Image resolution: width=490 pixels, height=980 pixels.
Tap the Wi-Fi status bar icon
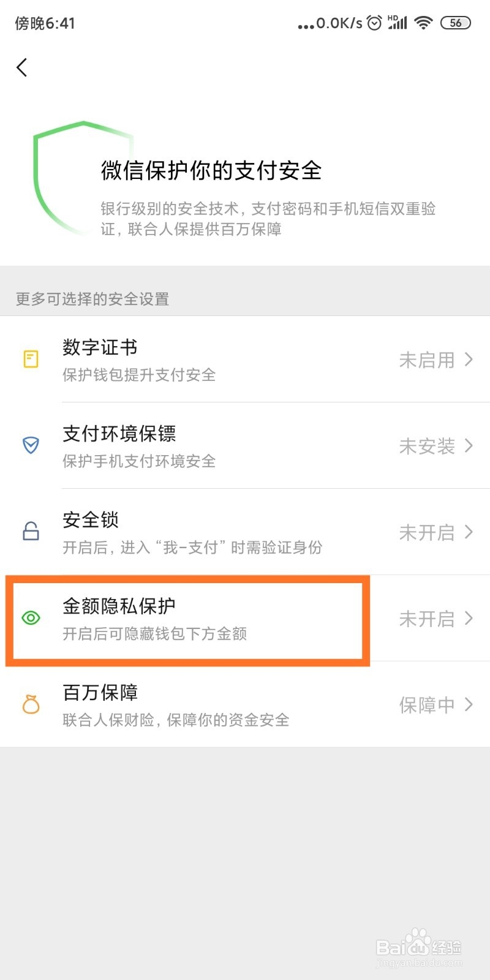[x=423, y=23]
